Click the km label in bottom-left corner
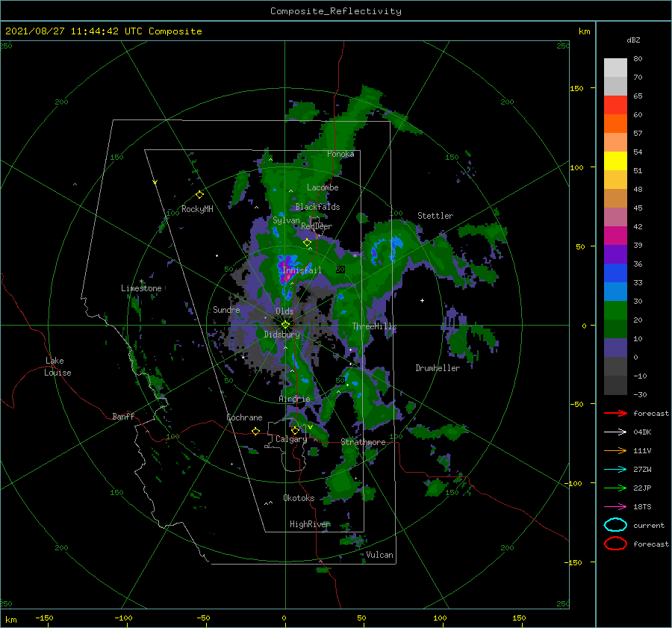This screenshot has width=672, height=628. pos(10,620)
